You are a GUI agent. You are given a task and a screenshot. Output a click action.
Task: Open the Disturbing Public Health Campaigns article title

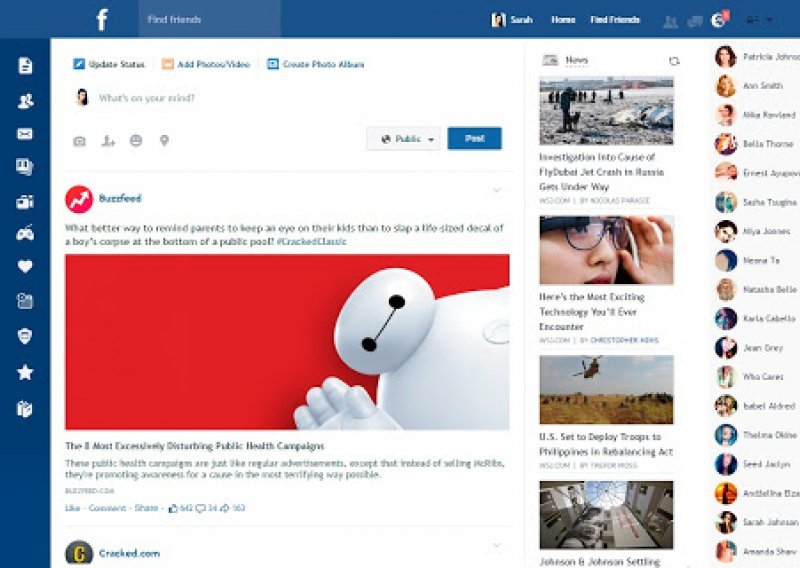pos(194,446)
